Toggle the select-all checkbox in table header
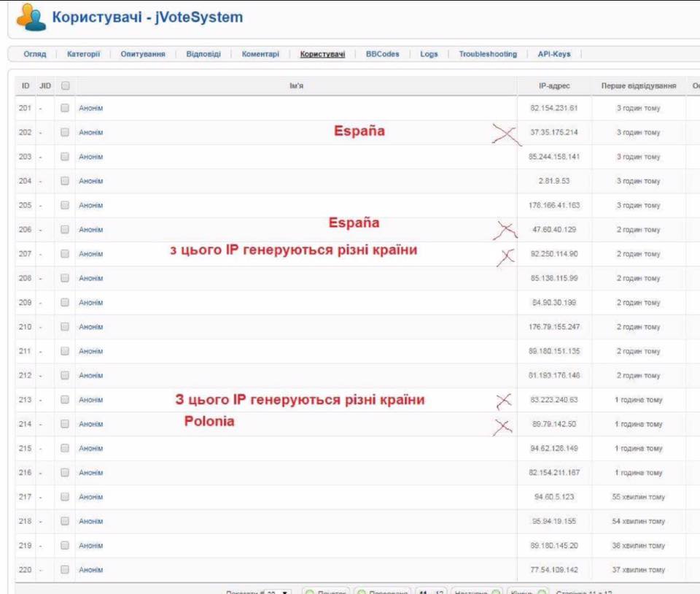The height and width of the screenshot is (594, 700). (x=65, y=86)
